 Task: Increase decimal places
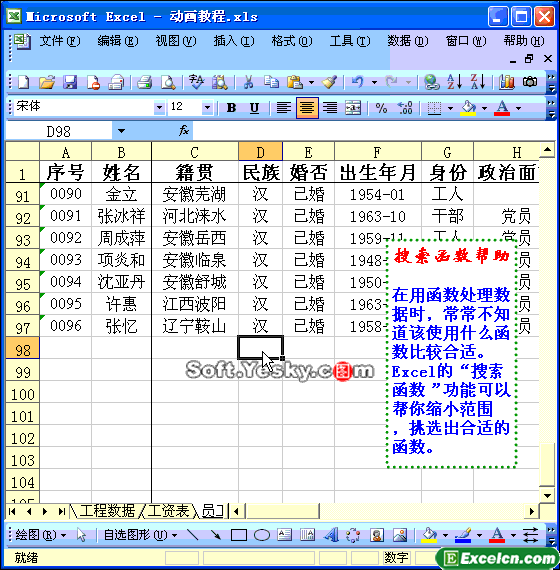405,108
